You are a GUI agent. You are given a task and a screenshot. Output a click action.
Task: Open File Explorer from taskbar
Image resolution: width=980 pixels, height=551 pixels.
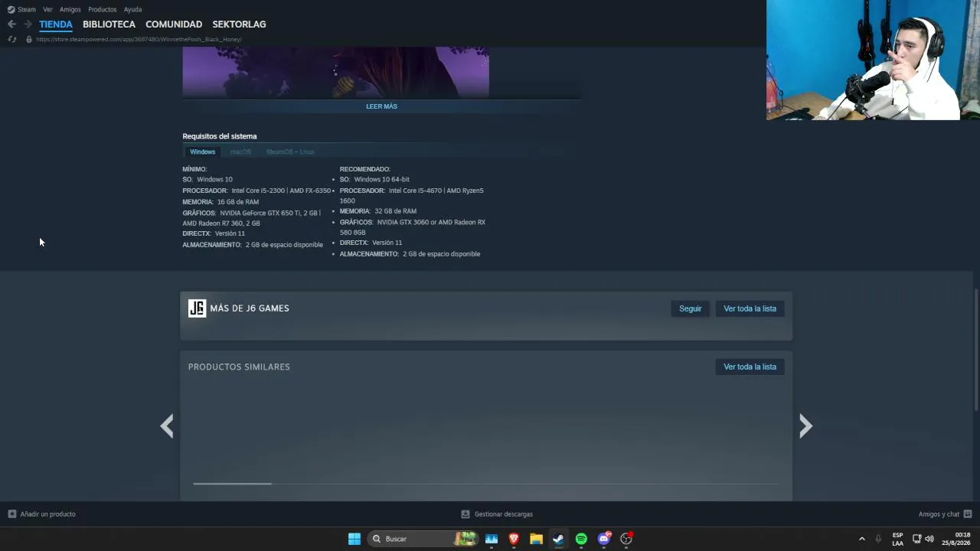point(536,539)
